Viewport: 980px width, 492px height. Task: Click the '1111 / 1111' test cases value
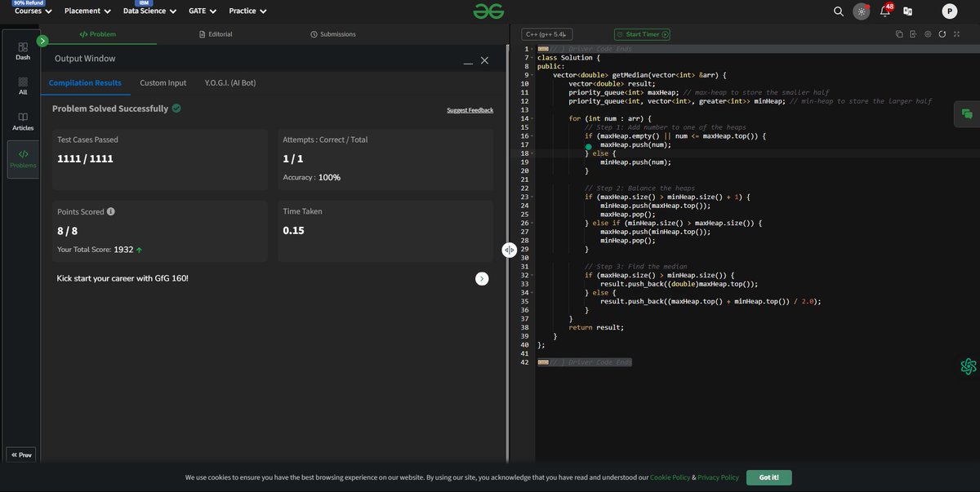85,158
